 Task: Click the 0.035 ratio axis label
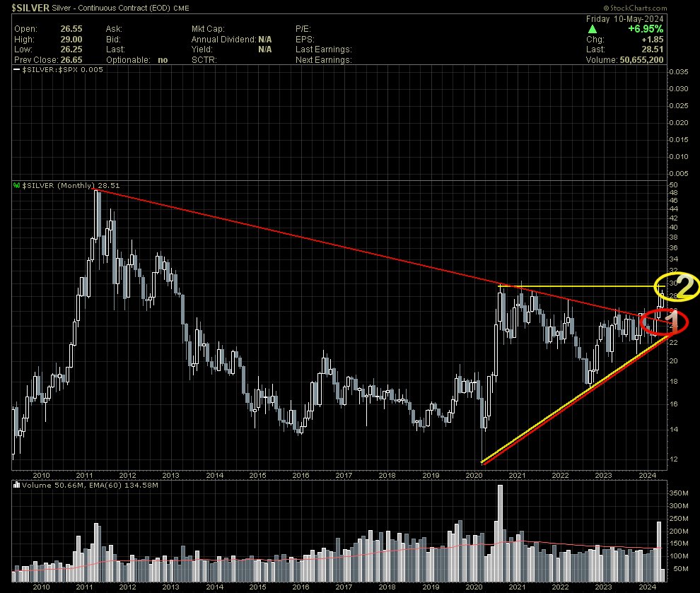679,72
